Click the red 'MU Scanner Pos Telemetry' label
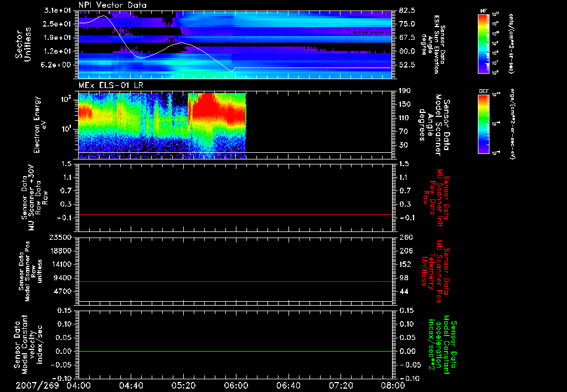The height and width of the screenshot is (392, 567). coord(435,271)
